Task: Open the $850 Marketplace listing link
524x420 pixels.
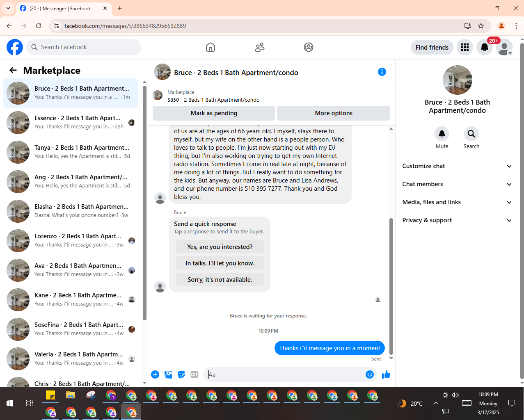Action: pyautogui.click(x=213, y=100)
